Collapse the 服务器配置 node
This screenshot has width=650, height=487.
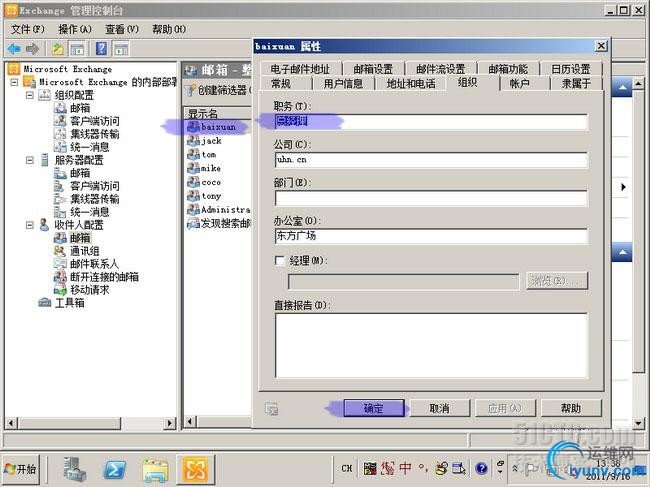click(x=30, y=160)
